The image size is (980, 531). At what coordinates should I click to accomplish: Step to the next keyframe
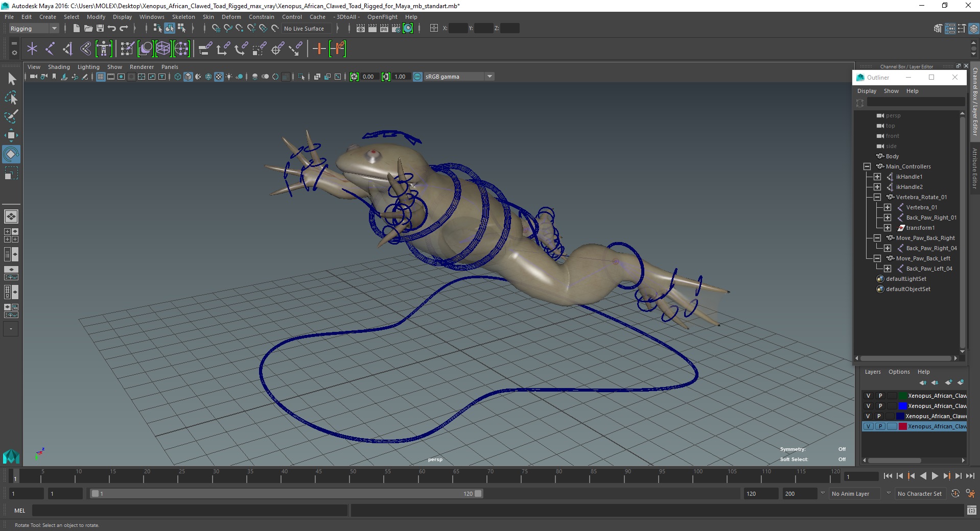click(946, 476)
